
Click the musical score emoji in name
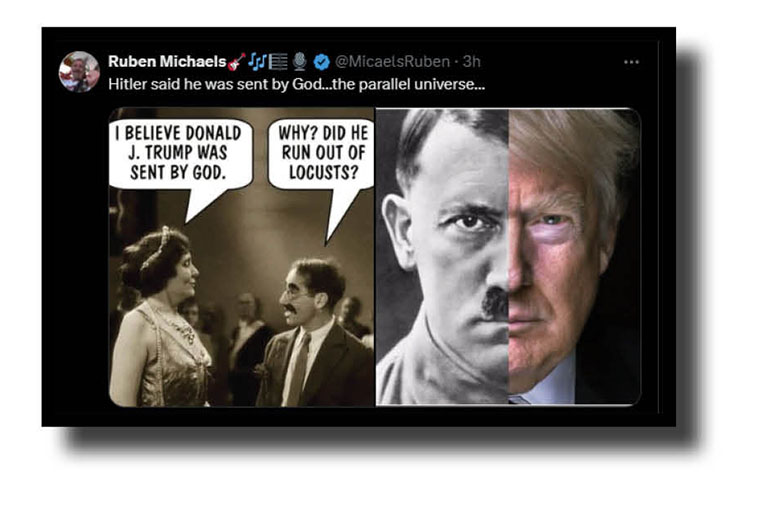[x=278, y=61]
